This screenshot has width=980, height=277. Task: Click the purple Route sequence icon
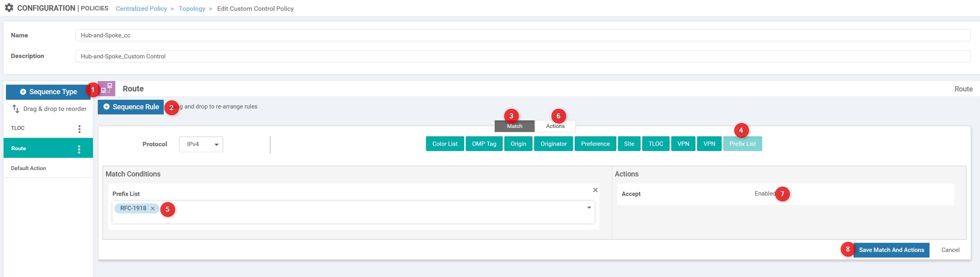[x=107, y=89]
